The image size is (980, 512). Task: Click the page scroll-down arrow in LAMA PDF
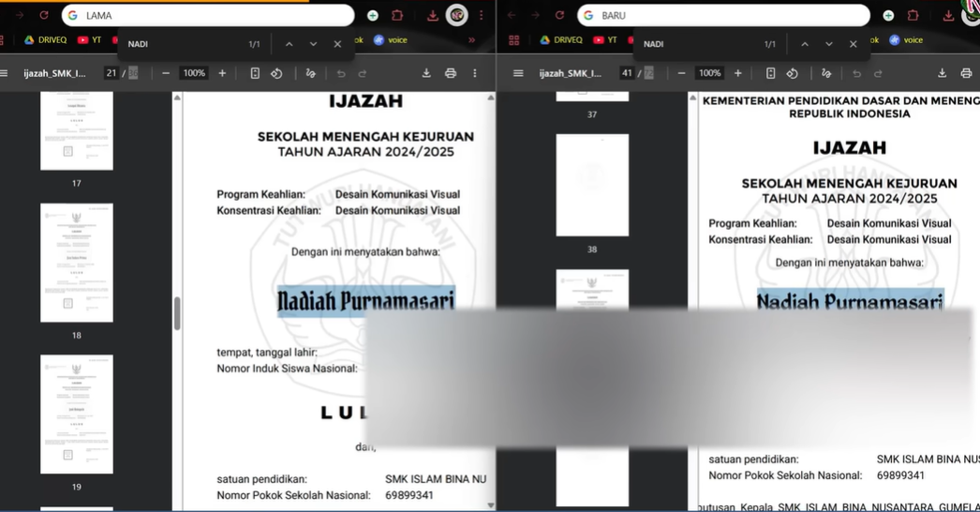(x=491, y=505)
